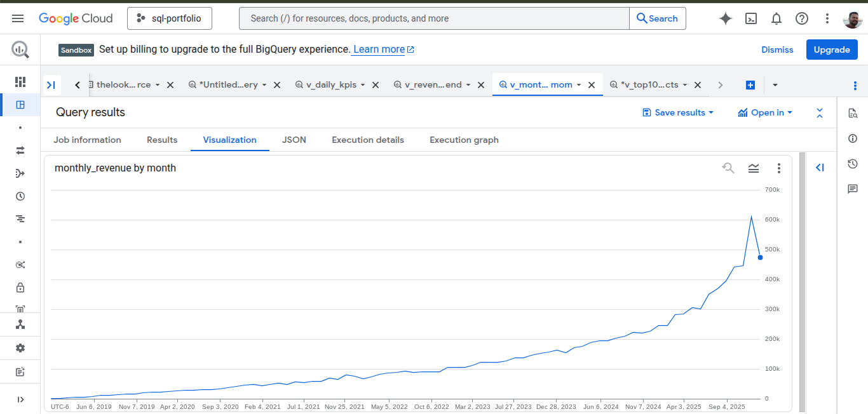Expand the Open in dropdown
The height and width of the screenshot is (414, 868).
tap(765, 112)
